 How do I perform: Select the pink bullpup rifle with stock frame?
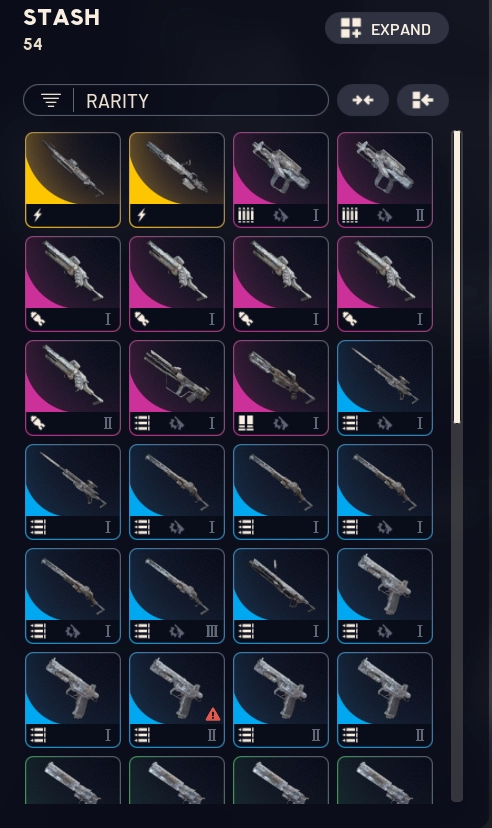pyautogui.click(x=177, y=388)
